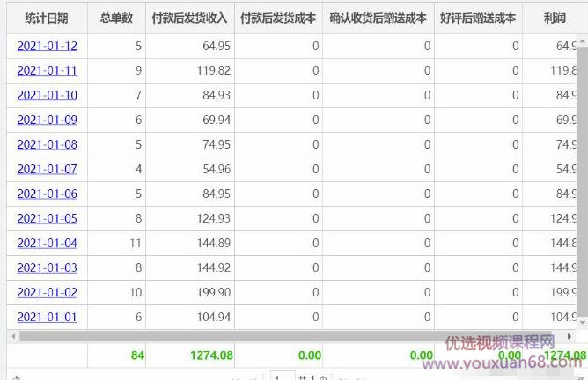Open the 2021-01-02 date link
The width and height of the screenshot is (588, 380).
point(47,292)
